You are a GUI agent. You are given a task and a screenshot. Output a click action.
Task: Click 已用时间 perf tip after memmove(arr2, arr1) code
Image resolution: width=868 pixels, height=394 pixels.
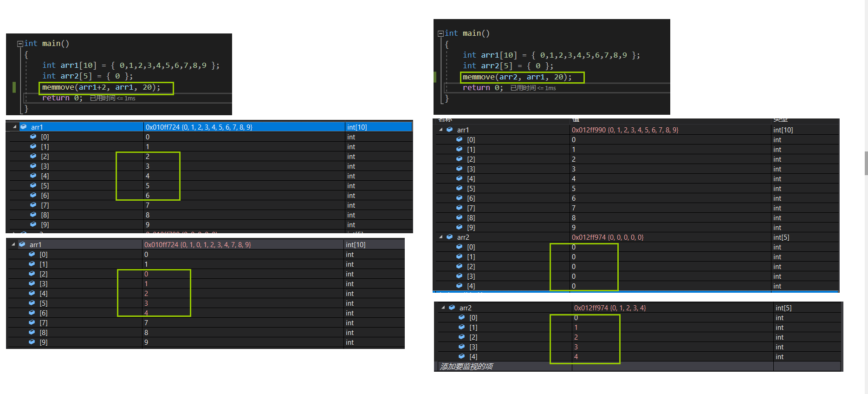(x=533, y=88)
